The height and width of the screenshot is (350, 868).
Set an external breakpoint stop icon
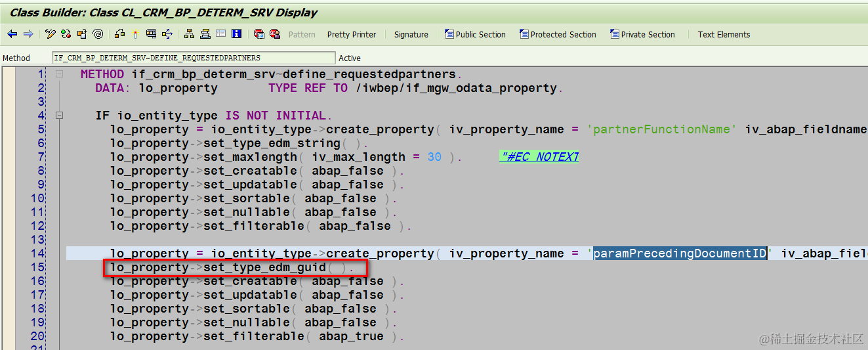pos(275,34)
